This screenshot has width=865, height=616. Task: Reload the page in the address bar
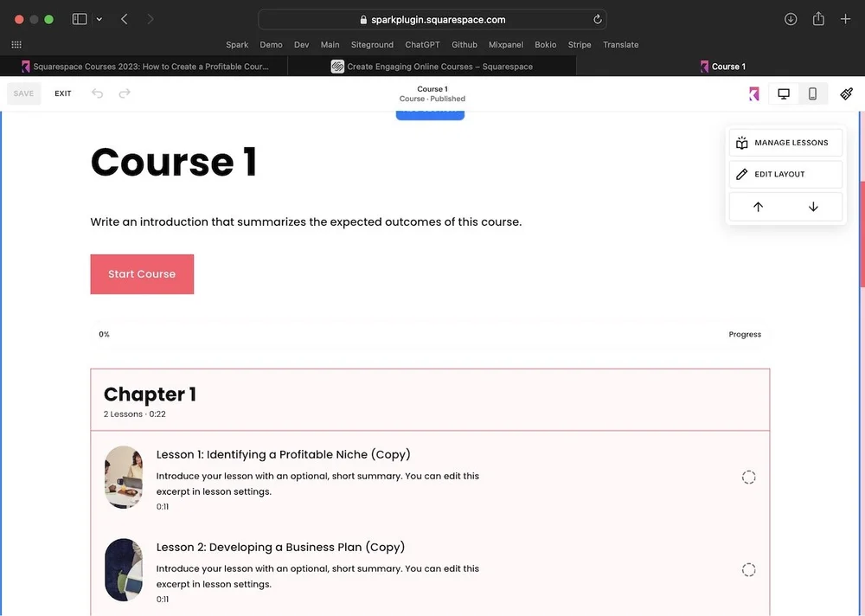[x=598, y=19]
